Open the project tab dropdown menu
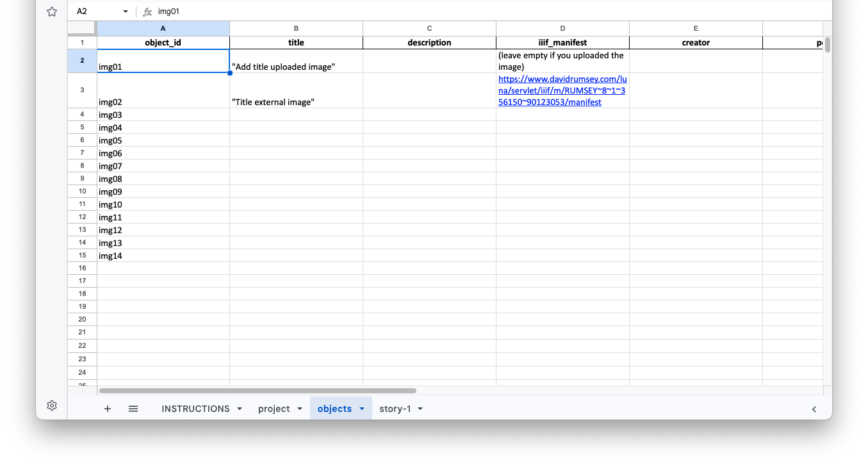The width and height of the screenshot is (868, 467). pos(299,408)
